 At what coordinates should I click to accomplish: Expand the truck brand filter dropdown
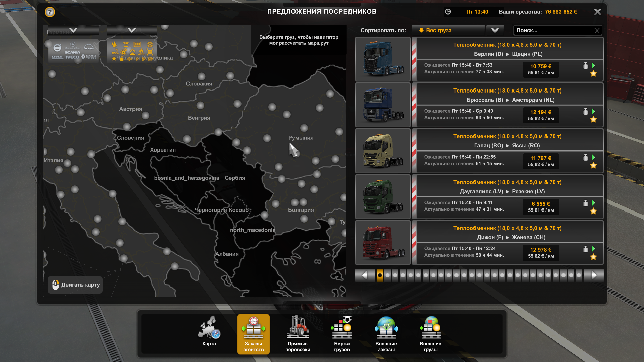tap(73, 31)
